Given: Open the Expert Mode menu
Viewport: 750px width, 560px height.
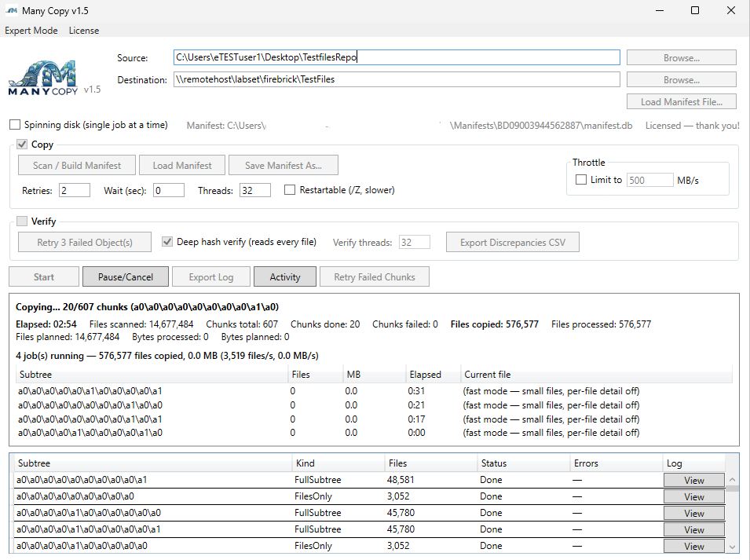Looking at the screenshot, I should [x=31, y=31].
